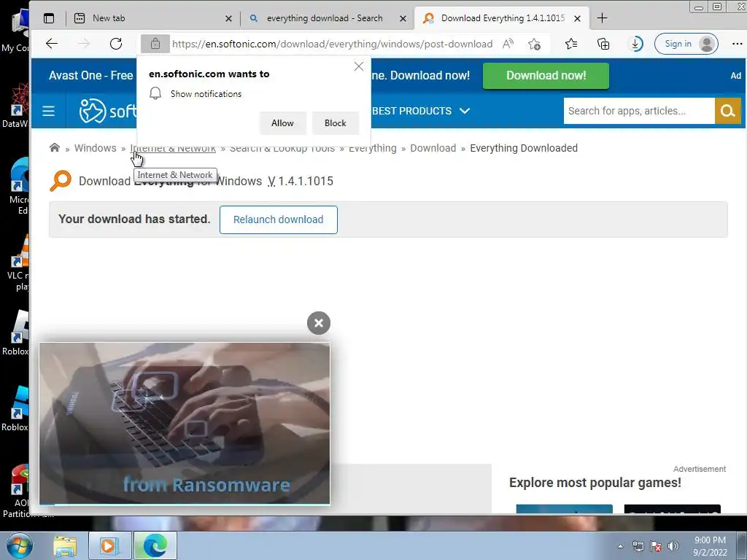
Task: Click the network tray icon
Action: coord(638,546)
